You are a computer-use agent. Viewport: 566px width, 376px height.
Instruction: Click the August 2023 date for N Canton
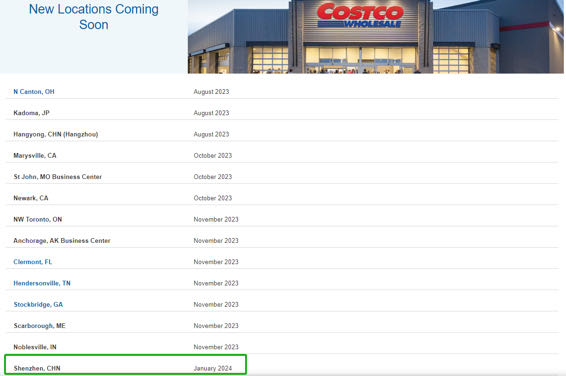tap(211, 92)
